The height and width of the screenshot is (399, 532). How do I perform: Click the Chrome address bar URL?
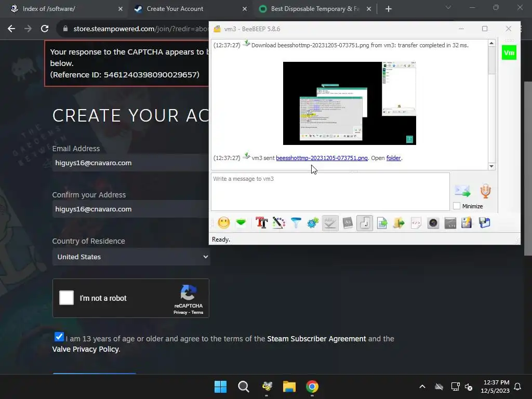(141, 29)
